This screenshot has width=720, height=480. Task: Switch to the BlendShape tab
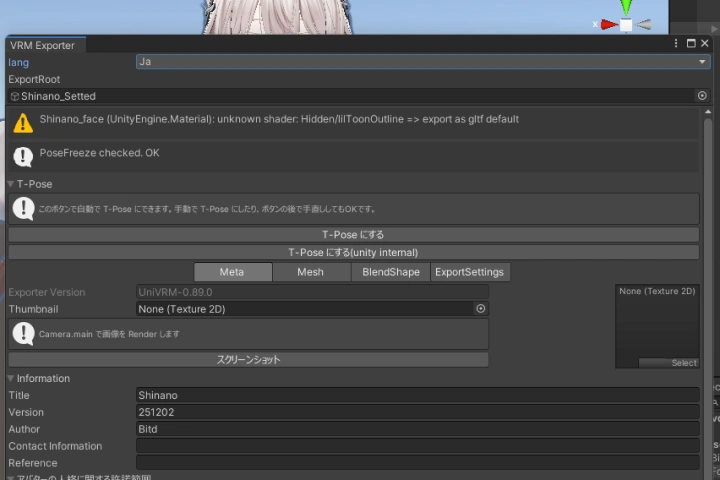(x=391, y=272)
